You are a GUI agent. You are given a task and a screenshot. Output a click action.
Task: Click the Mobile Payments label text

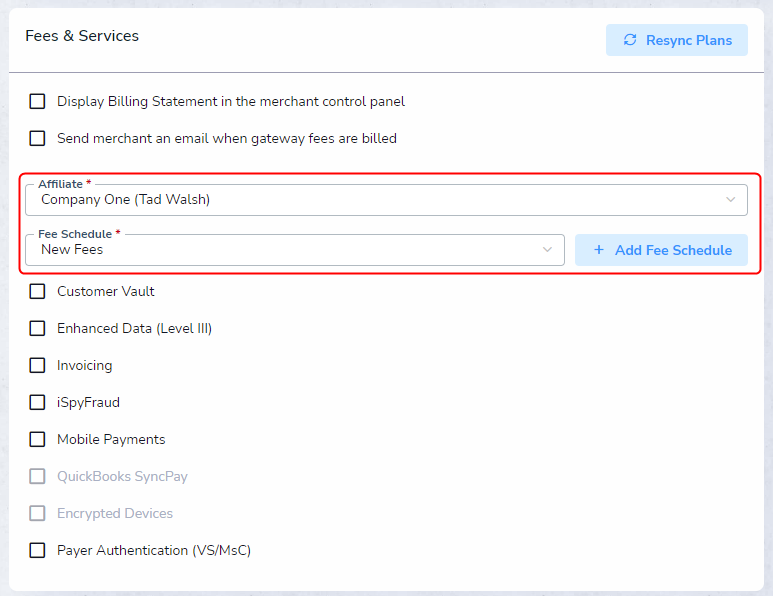pos(111,439)
